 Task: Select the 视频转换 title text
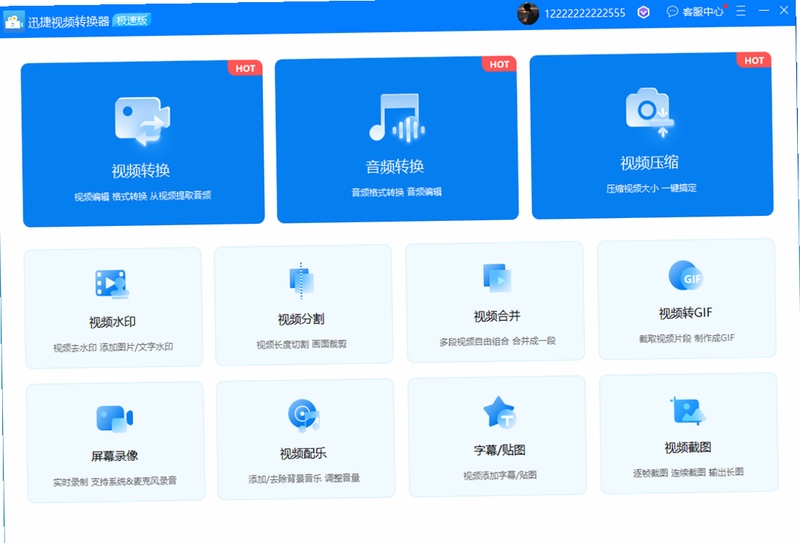tap(141, 170)
